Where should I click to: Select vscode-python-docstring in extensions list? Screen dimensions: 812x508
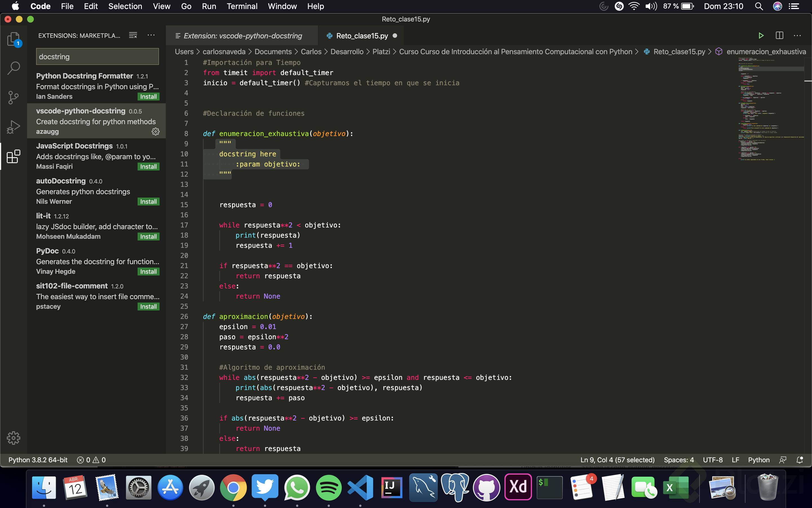coord(96,121)
